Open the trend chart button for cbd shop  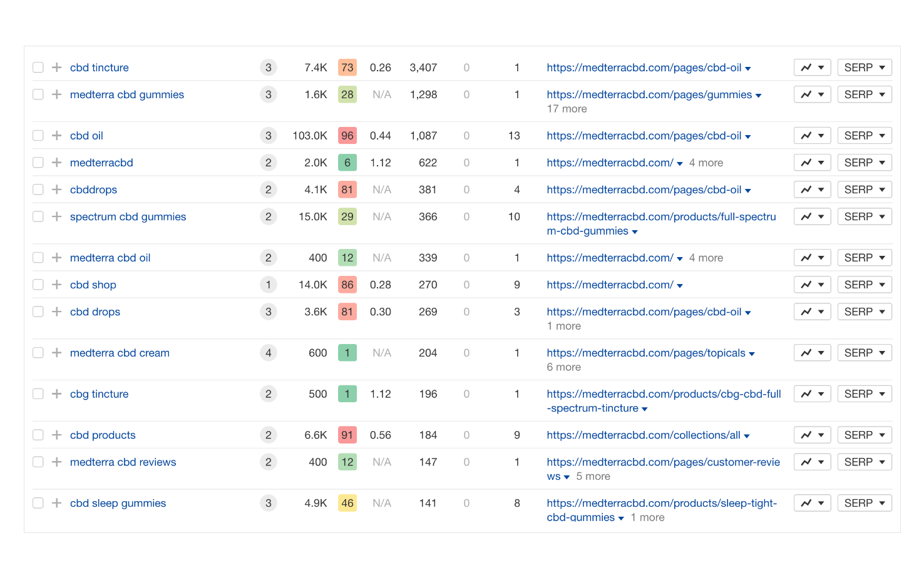[813, 285]
